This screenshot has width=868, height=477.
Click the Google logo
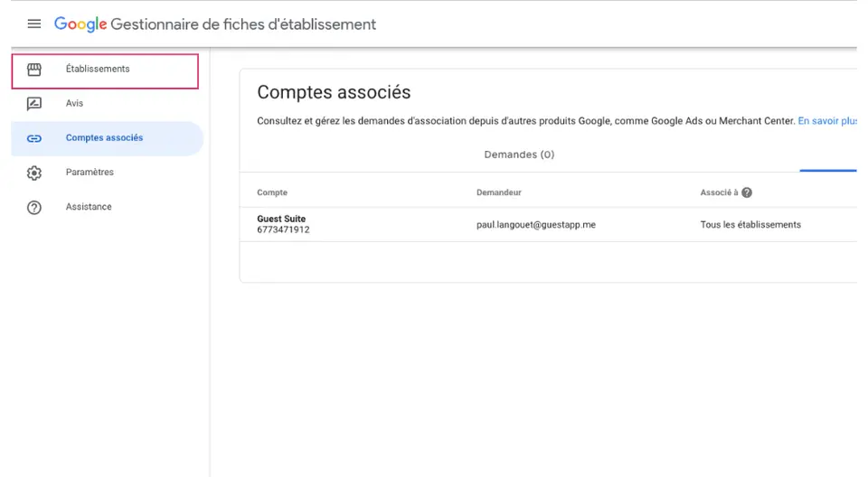pyautogui.click(x=80, y=24)
